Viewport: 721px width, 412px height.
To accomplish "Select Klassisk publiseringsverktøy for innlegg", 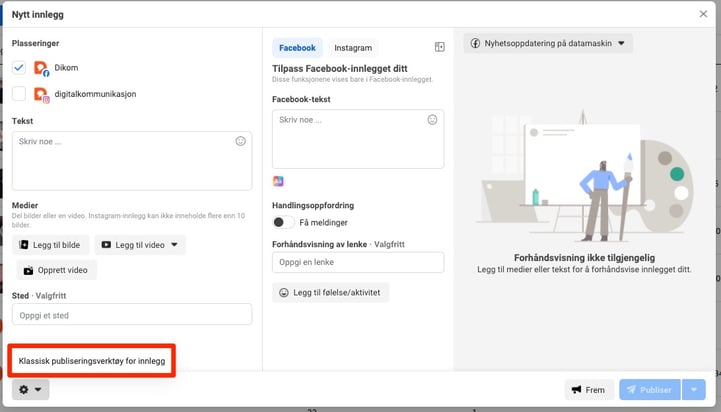I will [92, 361].
